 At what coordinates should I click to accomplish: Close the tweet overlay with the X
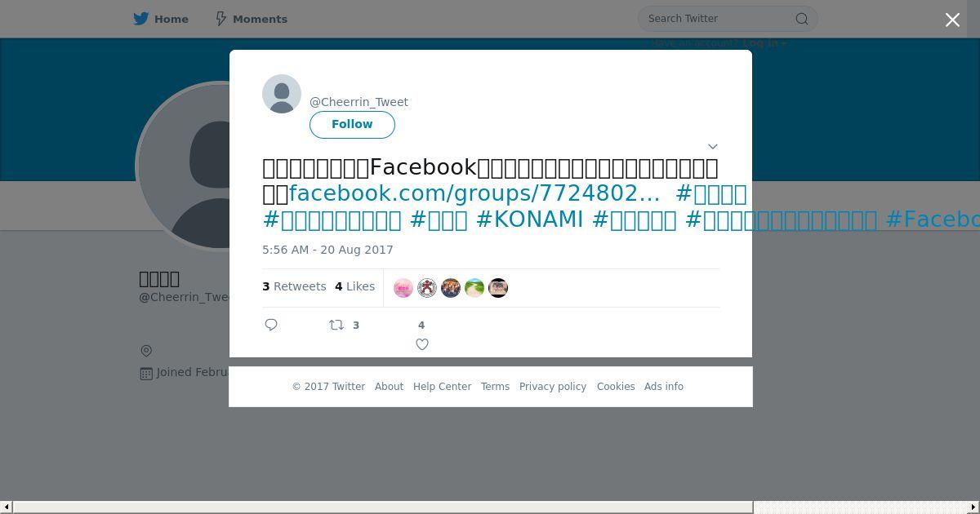pyautogui.click(x=952, y=20)
